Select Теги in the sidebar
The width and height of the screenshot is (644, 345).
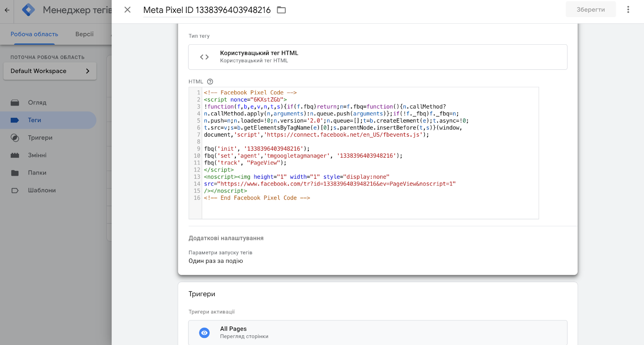pyautogui.click(x=48, y=120)
